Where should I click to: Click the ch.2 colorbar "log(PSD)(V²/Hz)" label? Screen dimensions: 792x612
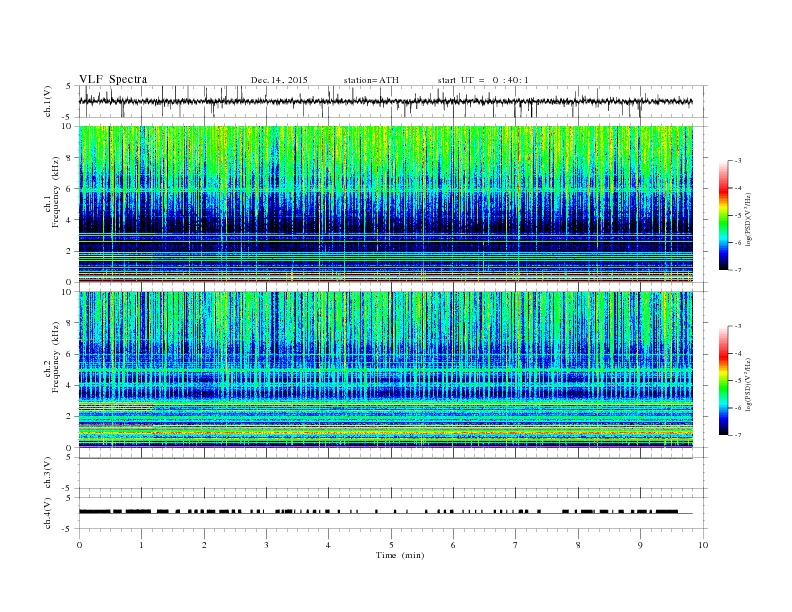[x=748, y=384]
